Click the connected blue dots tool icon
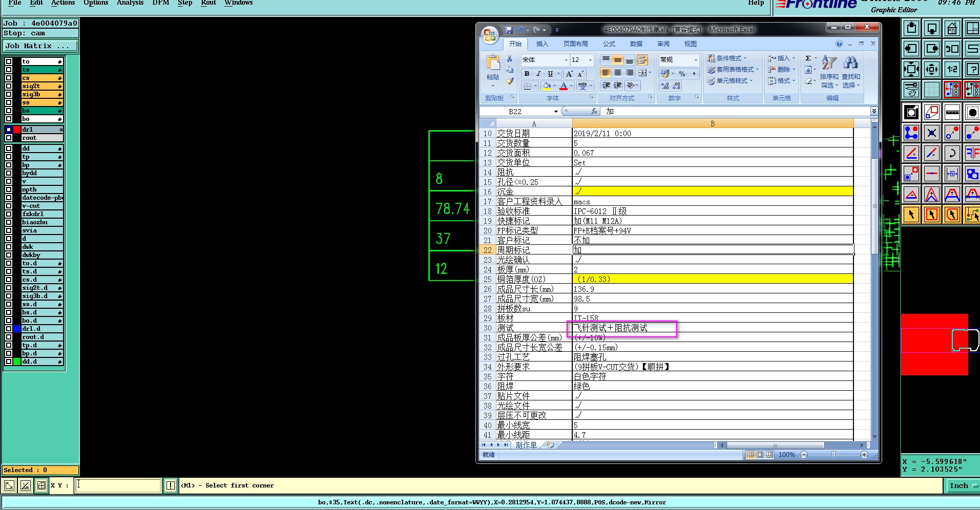 tap(911, 133)
